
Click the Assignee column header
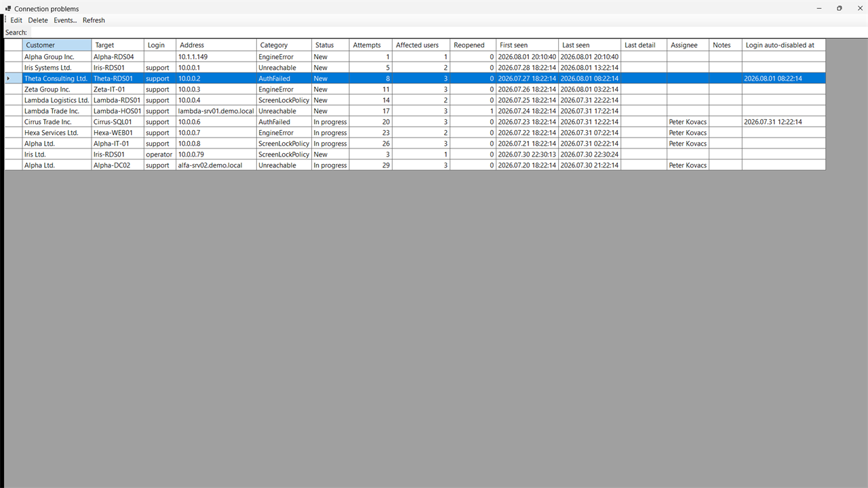pos(688,45)
